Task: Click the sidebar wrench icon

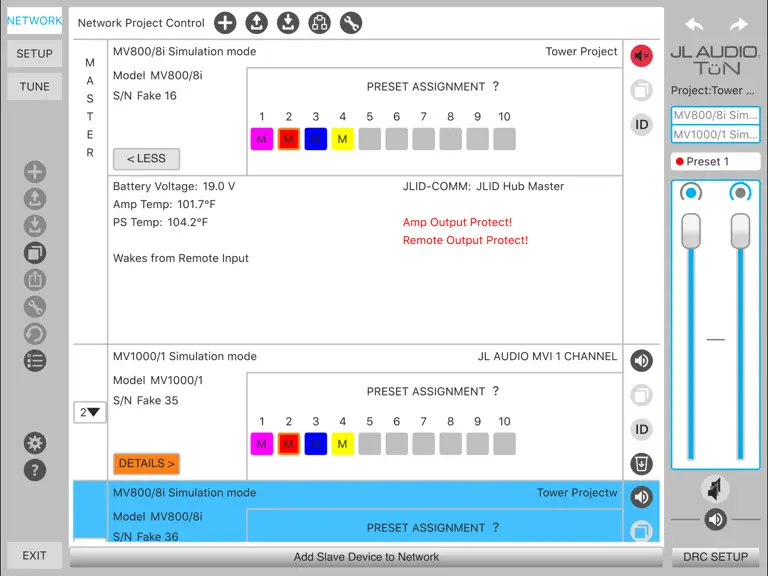Action: [x=35, y=307]
